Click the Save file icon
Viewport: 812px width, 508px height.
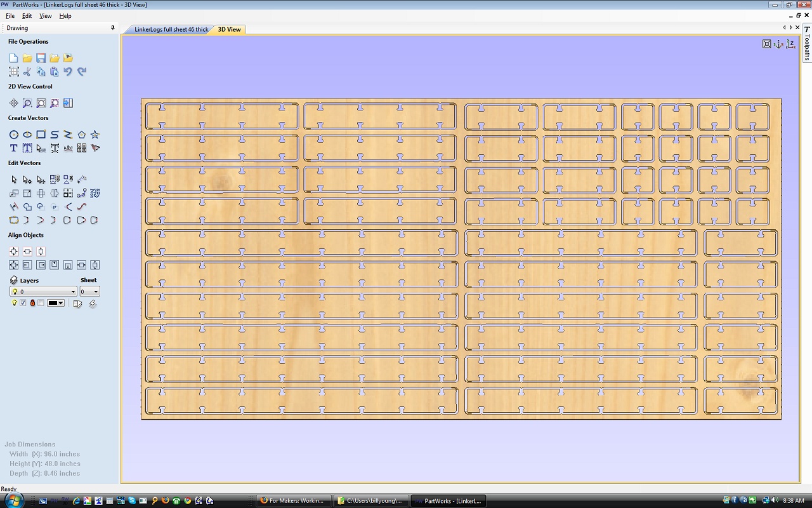pyautogui.click(x=41, y=58)
